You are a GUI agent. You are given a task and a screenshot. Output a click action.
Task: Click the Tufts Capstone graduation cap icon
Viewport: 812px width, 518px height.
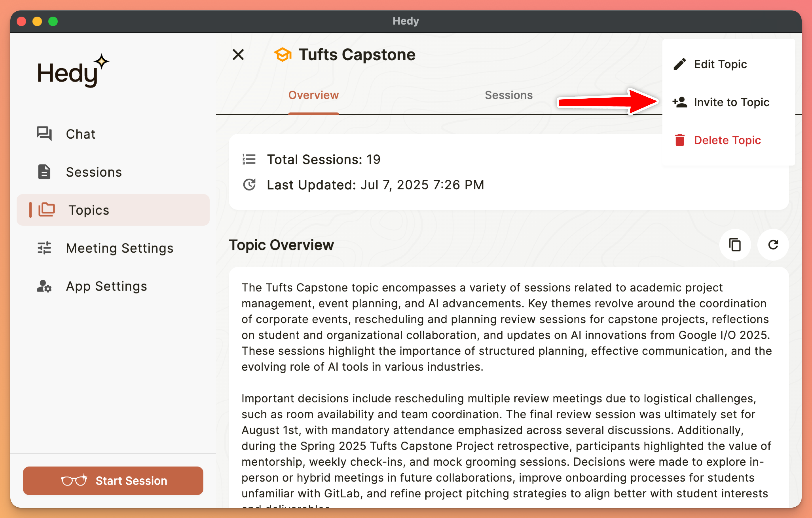(x=283, y=55)
